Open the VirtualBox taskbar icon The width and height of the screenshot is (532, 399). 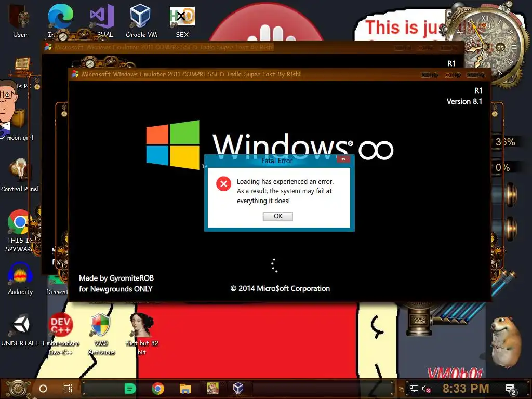click(238, 389)
